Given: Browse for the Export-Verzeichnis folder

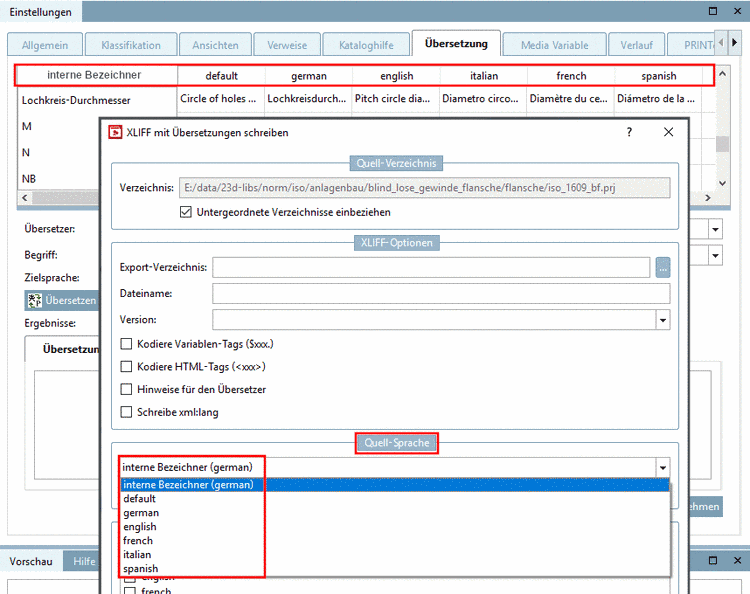Looking at the screenshot, I should click(x=662, y=267).
